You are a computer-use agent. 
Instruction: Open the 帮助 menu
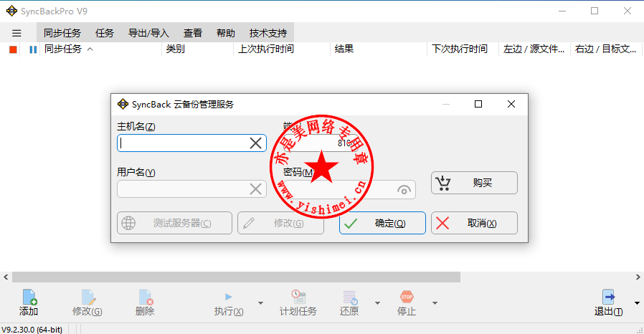tap(225, 33)
